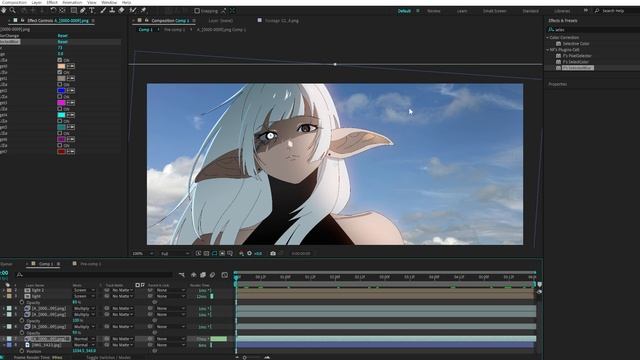Screen dimensions: 640x360
Task: Open the Full resolution dropdown
Action: [x=175, y=253]
